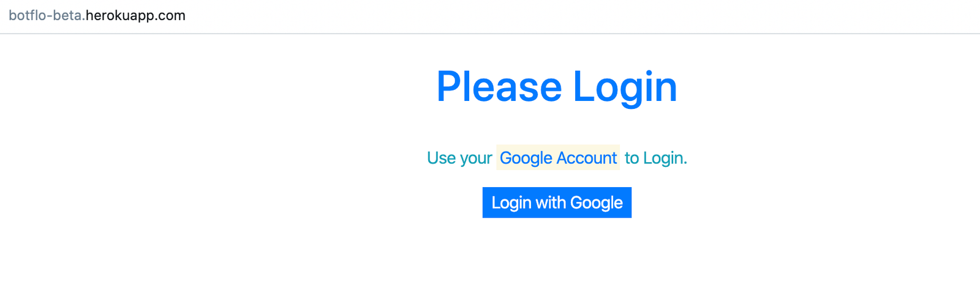
Task: Click the word "your" in the instruction line
Action: 476,159
